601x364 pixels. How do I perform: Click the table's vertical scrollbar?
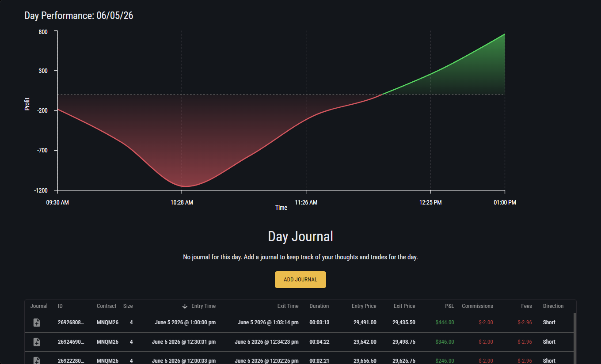pos(575,338)
